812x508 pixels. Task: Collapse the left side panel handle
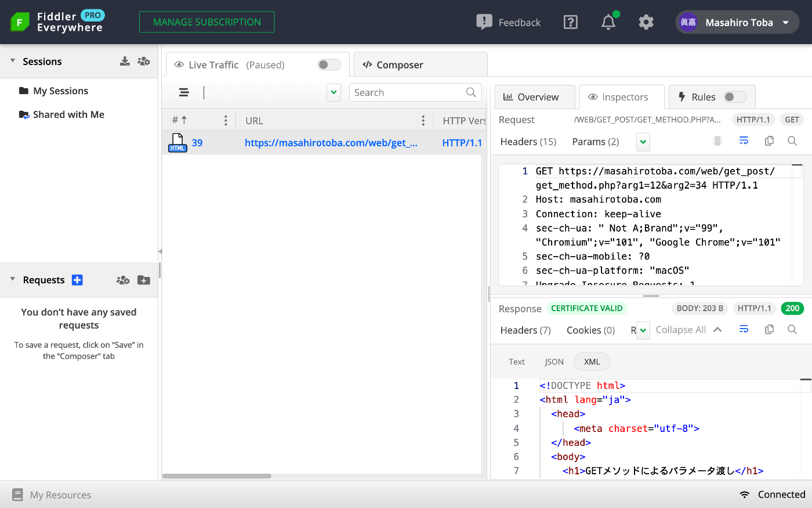coord(159,251)
